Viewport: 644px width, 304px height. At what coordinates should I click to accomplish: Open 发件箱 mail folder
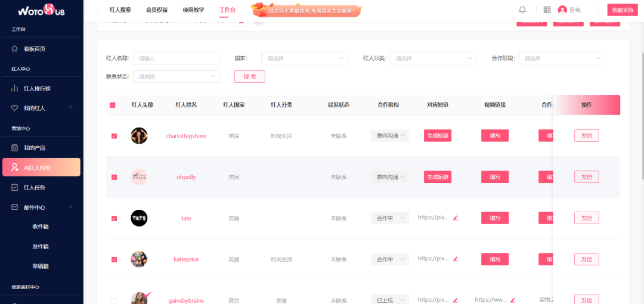[41, 247]
